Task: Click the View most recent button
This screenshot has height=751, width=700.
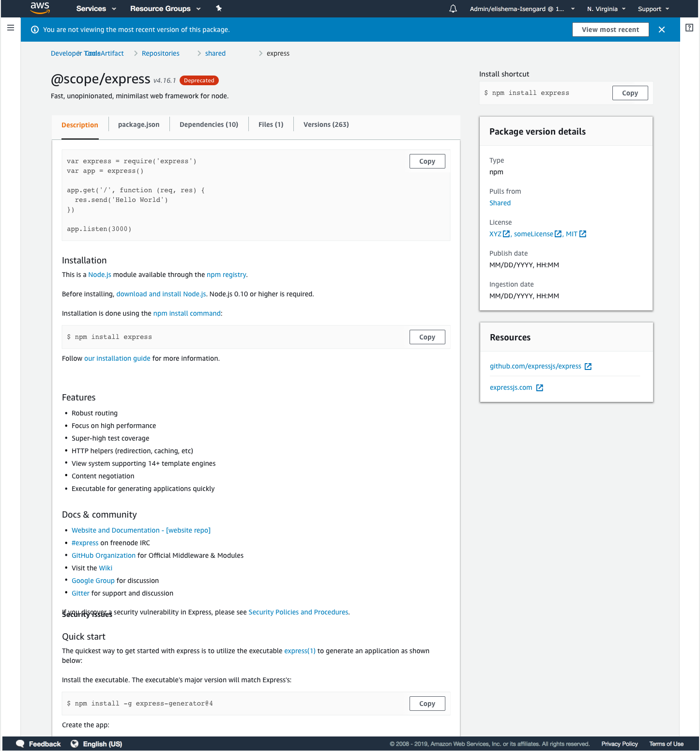Action: pos(610,30)
